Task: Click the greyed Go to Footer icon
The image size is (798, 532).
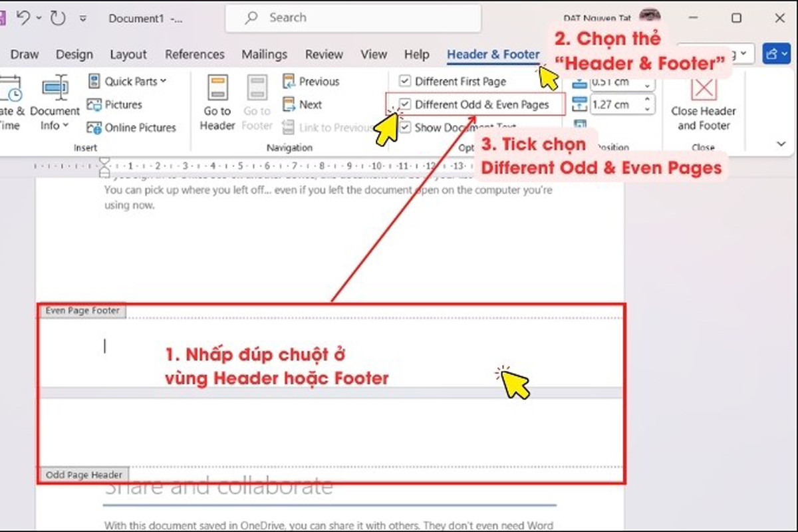Action: pyautogui.click(x=257, y=88)
